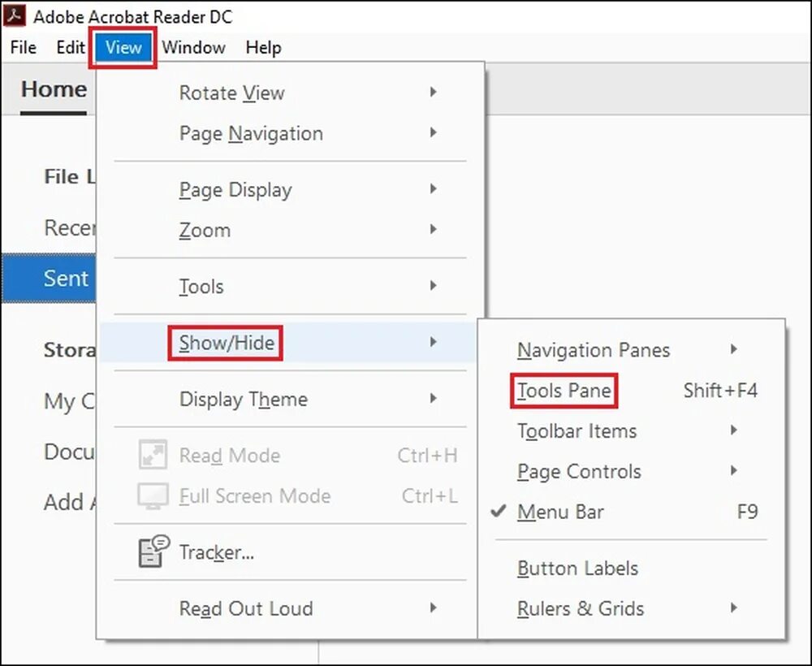This screenshot has height=666, width=812.
Task: Click the arrow beside Navigation Panes
Action: (x=734, y=349)
